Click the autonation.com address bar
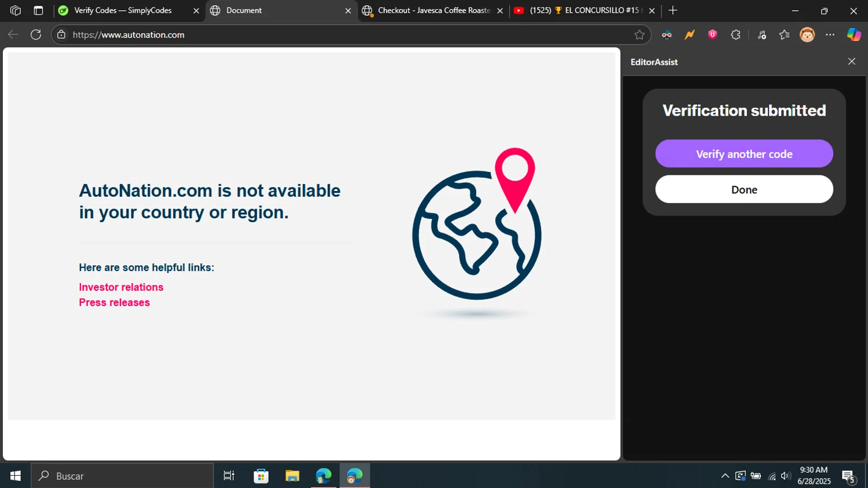The height and width of the screenshot is (488, 868). (x=350, y=35)
